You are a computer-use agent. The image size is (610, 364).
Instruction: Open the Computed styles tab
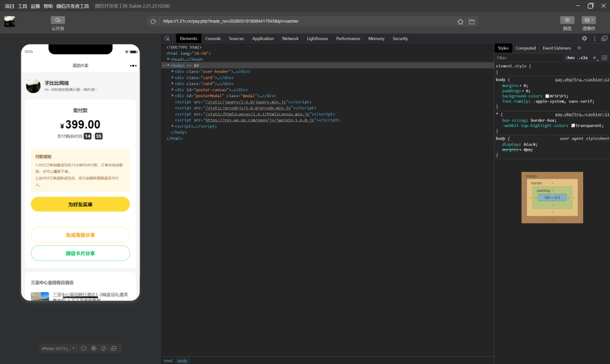[x=525, y=48]
